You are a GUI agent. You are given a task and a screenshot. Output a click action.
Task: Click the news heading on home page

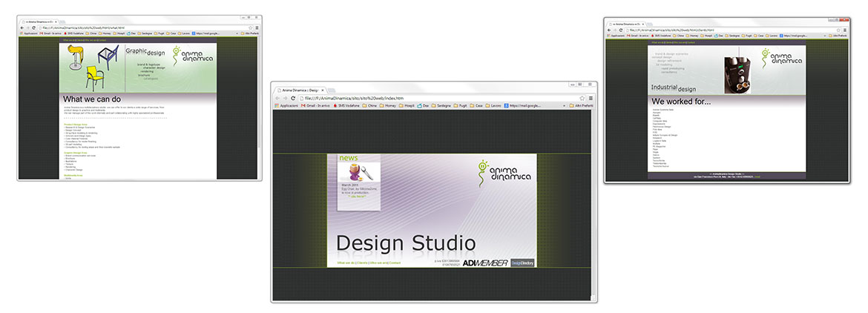[x=349, y=158]
